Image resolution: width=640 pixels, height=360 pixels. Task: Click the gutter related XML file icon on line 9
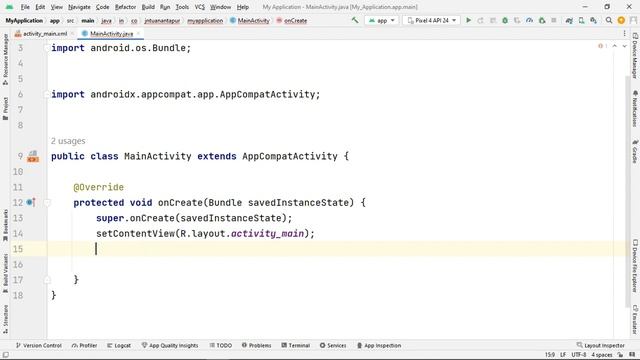33,156
